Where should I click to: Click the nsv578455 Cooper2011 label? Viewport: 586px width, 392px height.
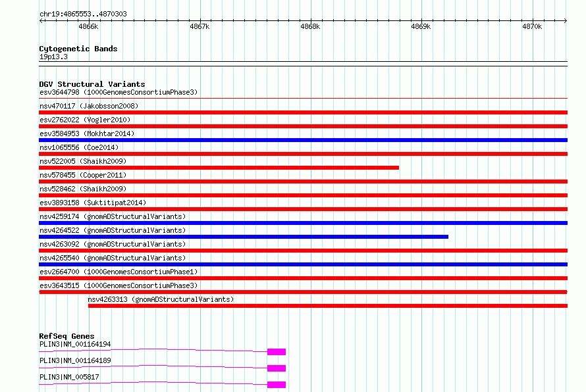83,175
